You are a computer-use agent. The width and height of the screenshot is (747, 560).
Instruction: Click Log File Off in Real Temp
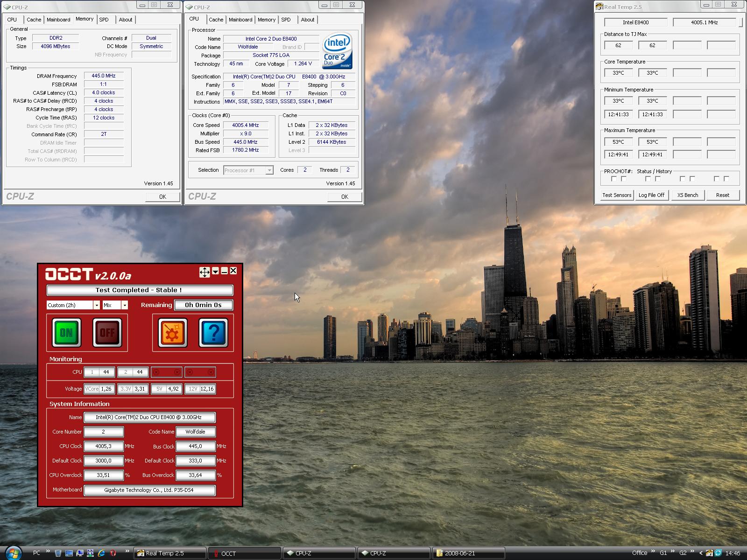click(x=651, y=195)
